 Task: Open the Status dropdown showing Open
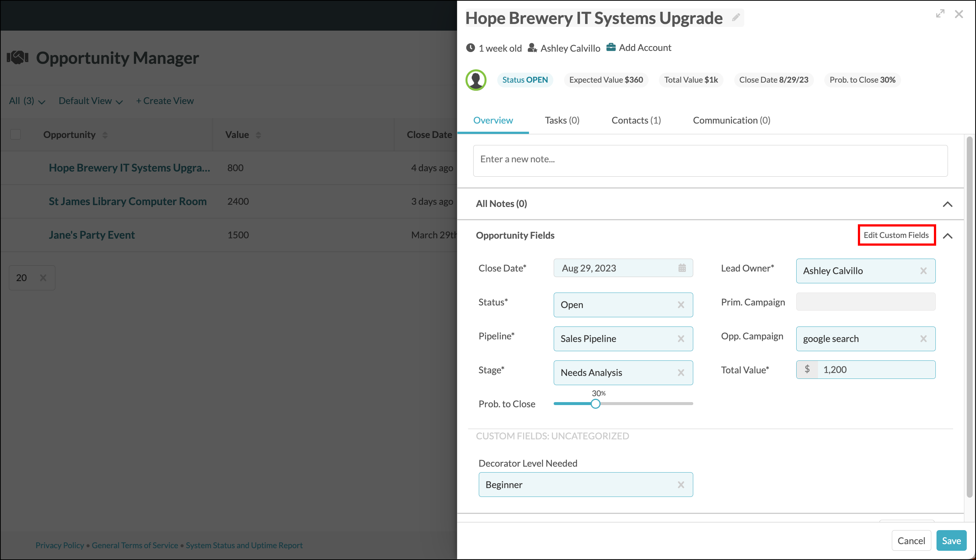pyautogui.click(x=623, y=305)
